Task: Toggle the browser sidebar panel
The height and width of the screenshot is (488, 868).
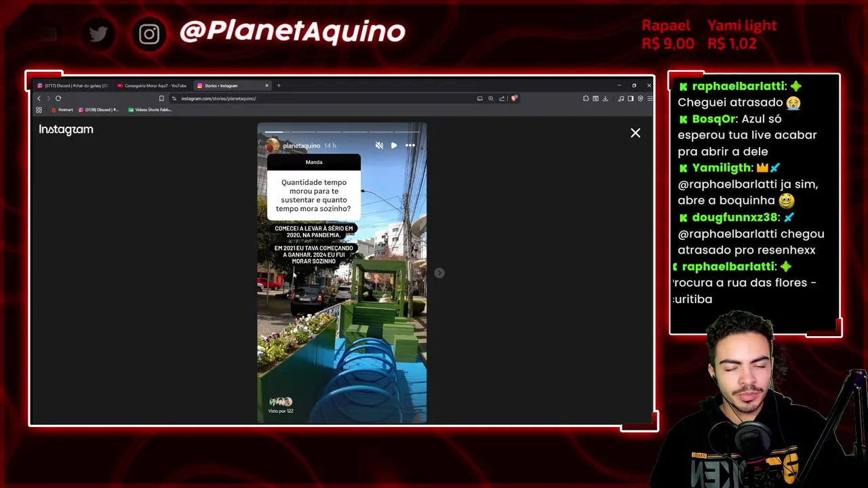Action: [x=630, y=98]
